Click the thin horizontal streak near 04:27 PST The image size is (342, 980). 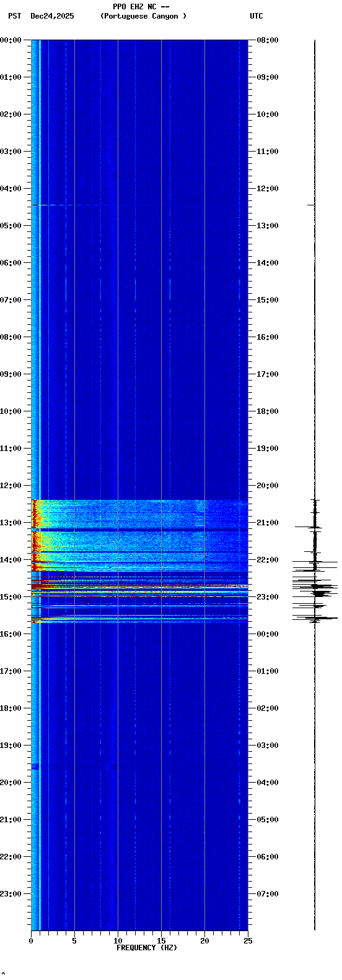point(77,205)
